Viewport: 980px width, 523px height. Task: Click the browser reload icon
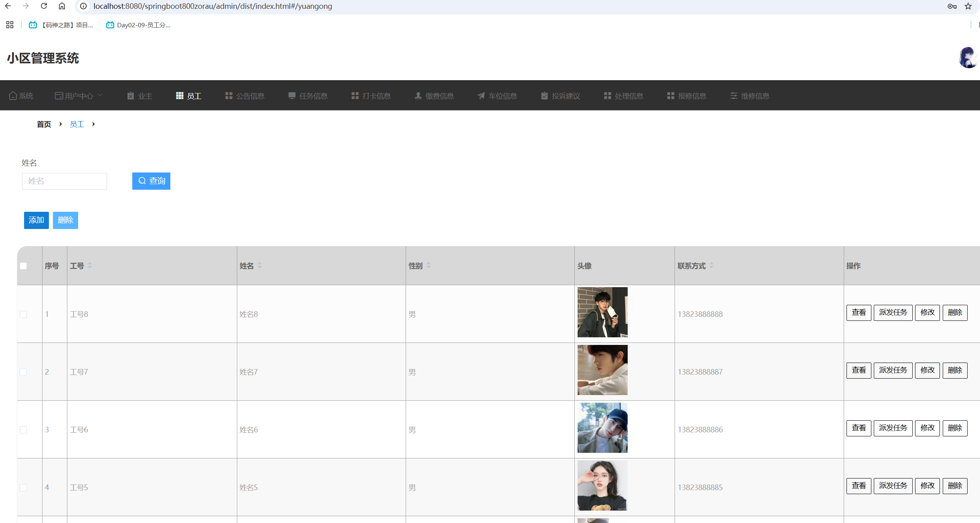44,6
